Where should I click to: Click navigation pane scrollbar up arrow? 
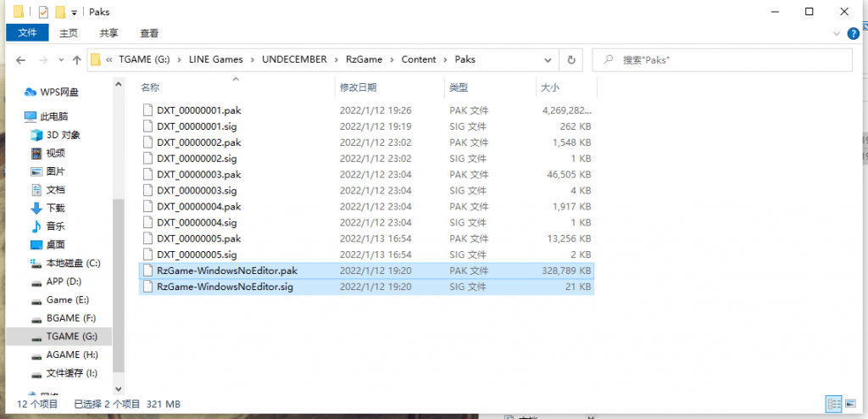[x=119, y=84]
